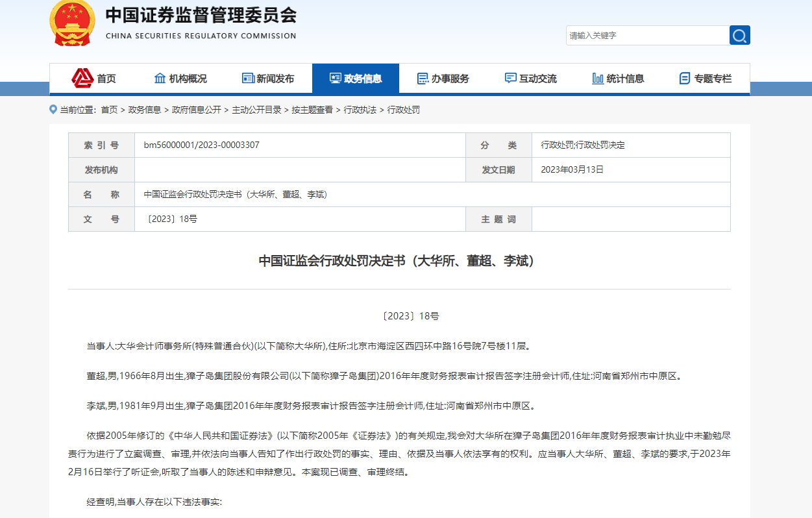Click the 发布机构 table header cell
This screenshot has height=518, width=812.
(x=101, y=170)
